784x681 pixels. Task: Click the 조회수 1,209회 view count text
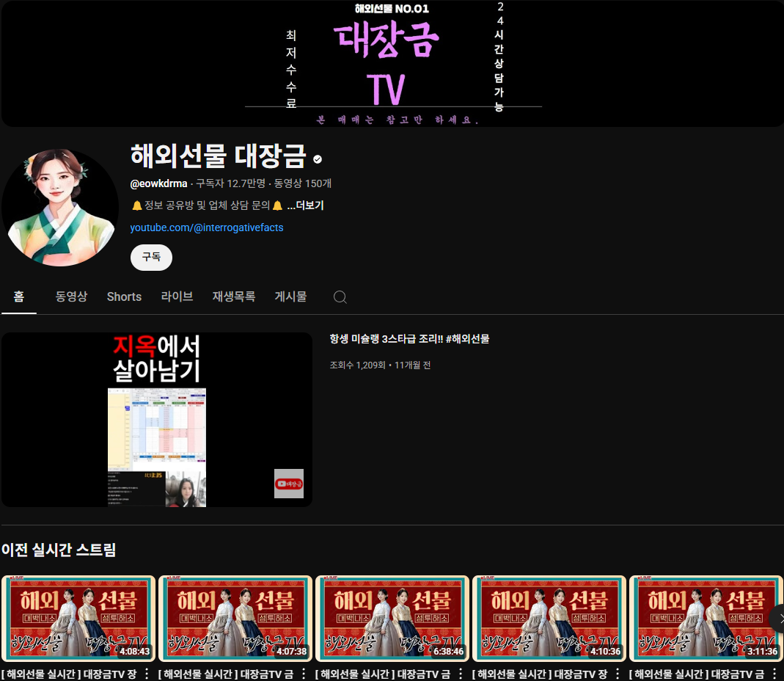point(357,365)
